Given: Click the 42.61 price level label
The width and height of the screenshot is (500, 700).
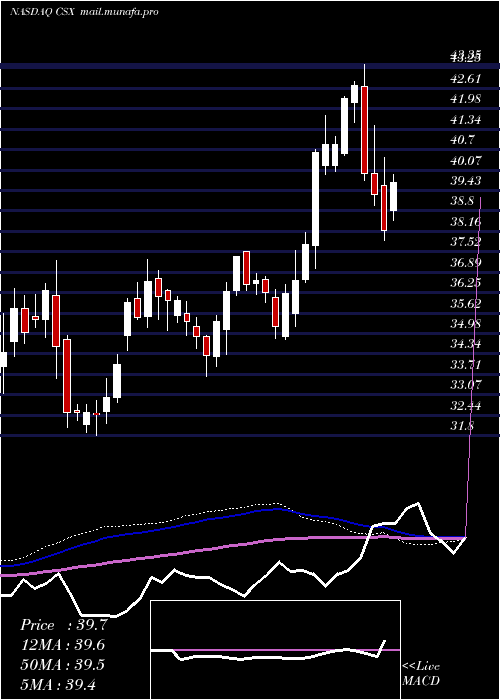Looking at the screenshot, I should click(x=466, y=79).
